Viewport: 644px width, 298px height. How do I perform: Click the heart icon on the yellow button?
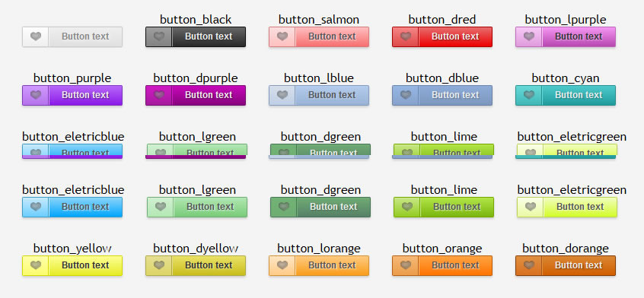pos(36,265)
